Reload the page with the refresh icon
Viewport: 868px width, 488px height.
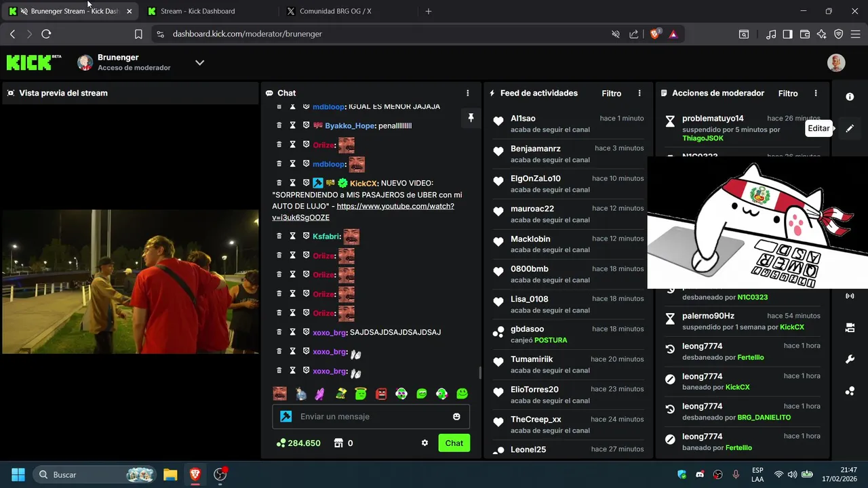pyautogui.click(x=46, y=34)
